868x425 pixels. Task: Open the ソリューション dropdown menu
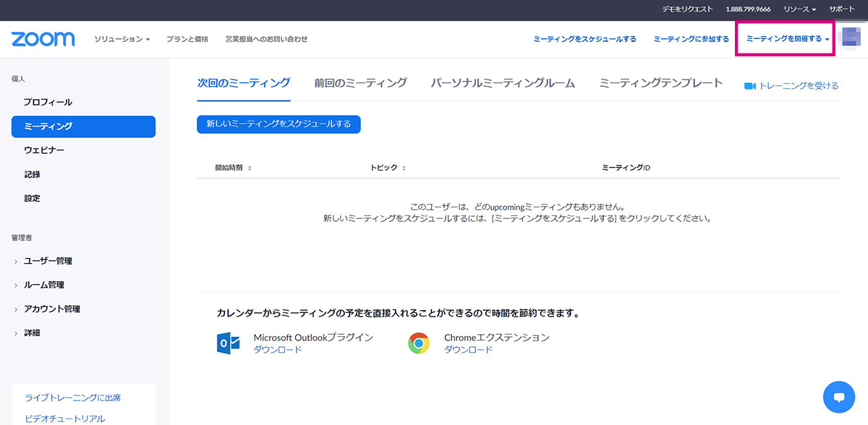pyautogui.click(x=122, y=39)
